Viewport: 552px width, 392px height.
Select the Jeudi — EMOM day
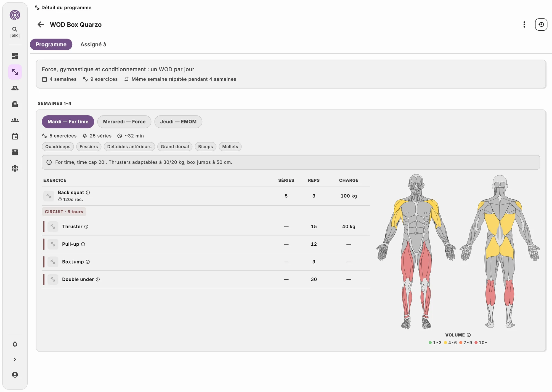coord(178,122)
